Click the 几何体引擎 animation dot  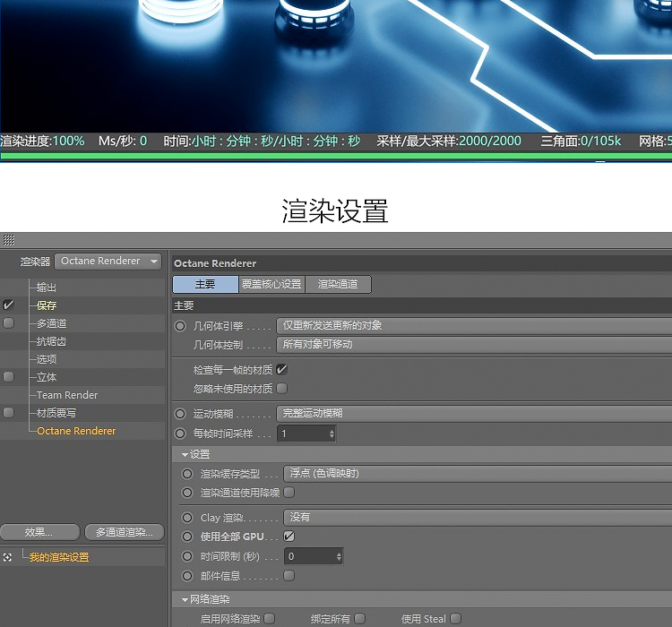(180, 326)
